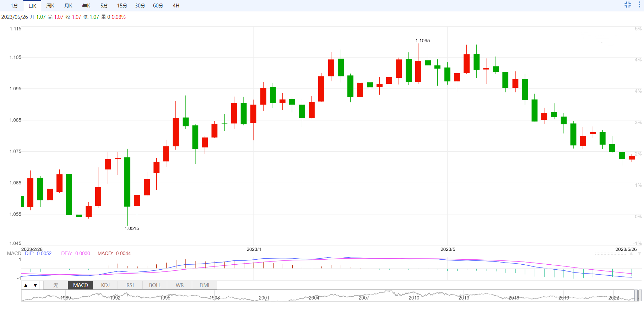The height and width of the screenshot is (313, 644).
Task: Click the exit fullscreen icon
Action: 628,5
